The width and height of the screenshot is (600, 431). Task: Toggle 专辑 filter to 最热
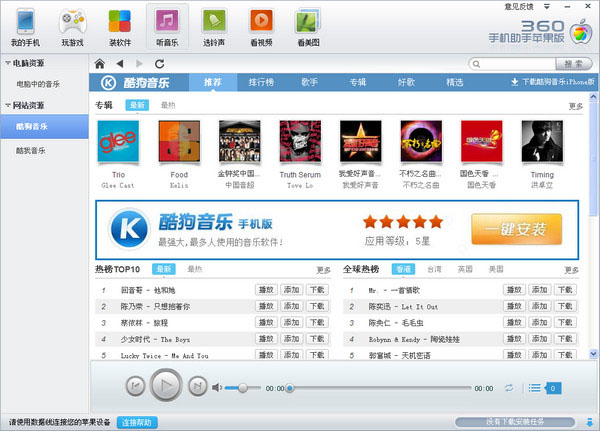pos(168,105)
